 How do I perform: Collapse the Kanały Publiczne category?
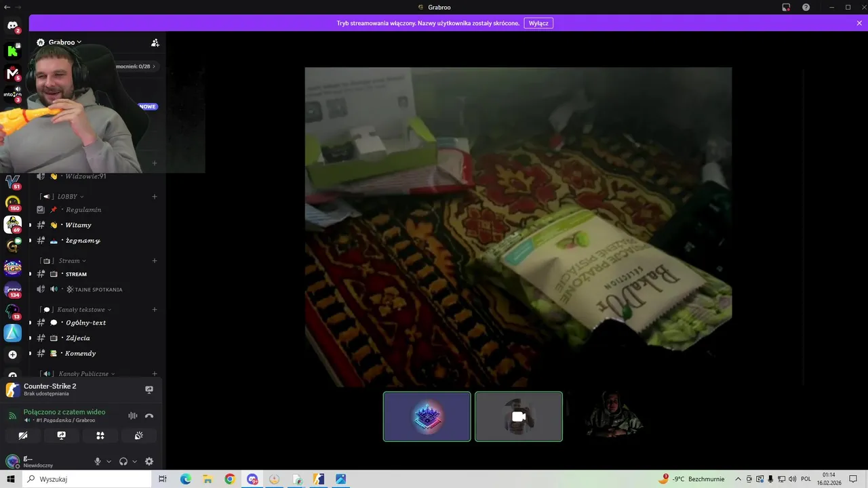(83, 373)
